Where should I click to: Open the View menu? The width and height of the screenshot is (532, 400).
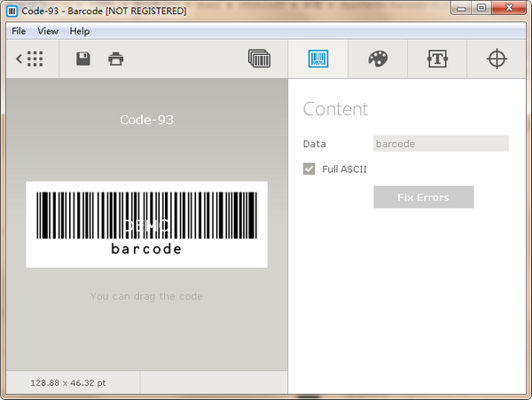(x=48, y=31)
